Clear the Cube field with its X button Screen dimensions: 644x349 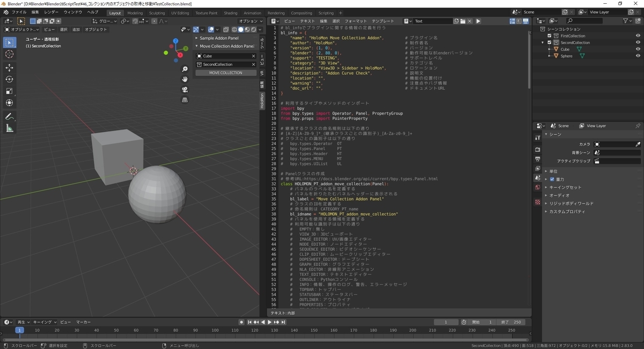[x=253, y=56]
